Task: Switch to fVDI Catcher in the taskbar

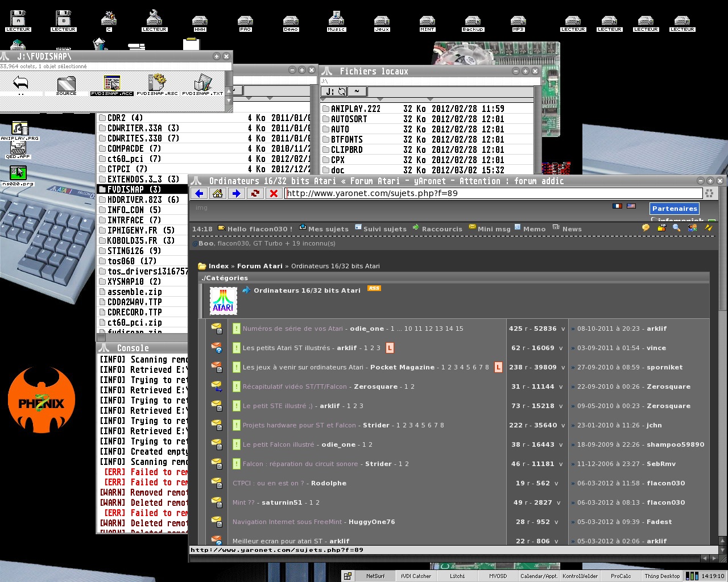Action: click(x=416, y=576)
